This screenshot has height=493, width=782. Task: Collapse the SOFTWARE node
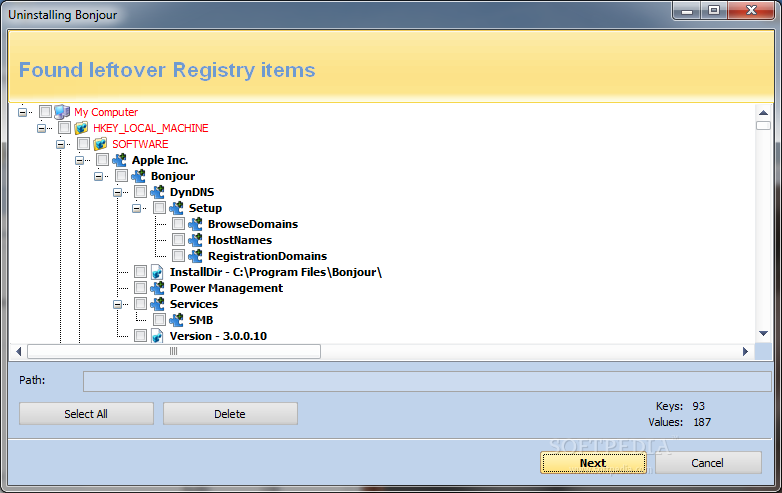click(x=60, y=144)
